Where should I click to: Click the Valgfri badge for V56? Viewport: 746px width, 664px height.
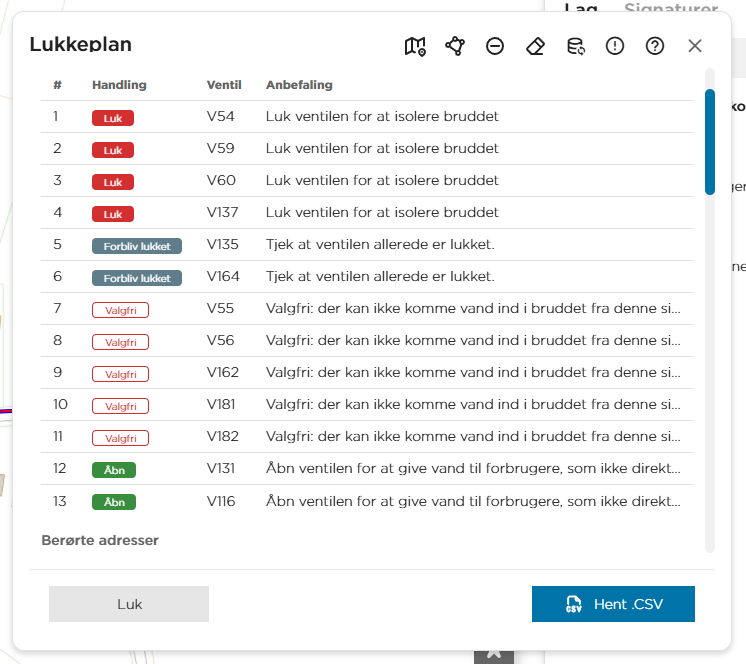(x=120, y=342)
